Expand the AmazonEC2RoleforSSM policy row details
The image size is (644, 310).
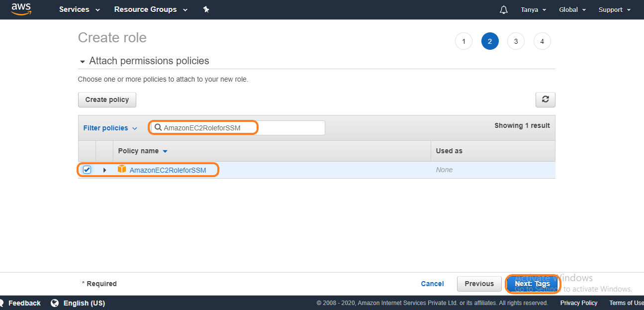point(104,170)
